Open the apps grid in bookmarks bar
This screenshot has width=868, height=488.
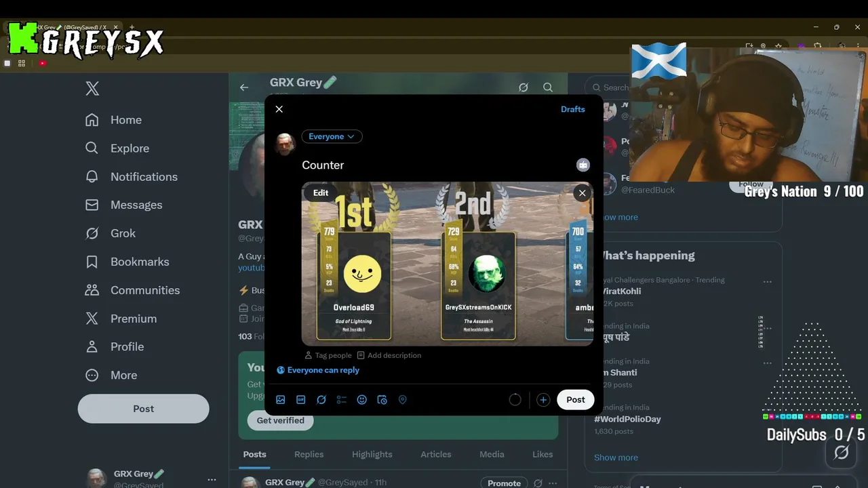click(x=22, y=63)
